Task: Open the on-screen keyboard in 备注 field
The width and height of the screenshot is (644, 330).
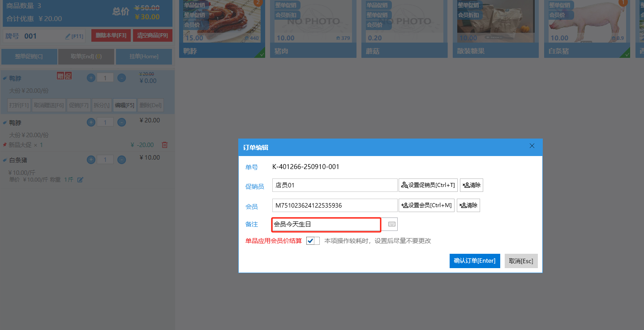Action: pos(391,224)
